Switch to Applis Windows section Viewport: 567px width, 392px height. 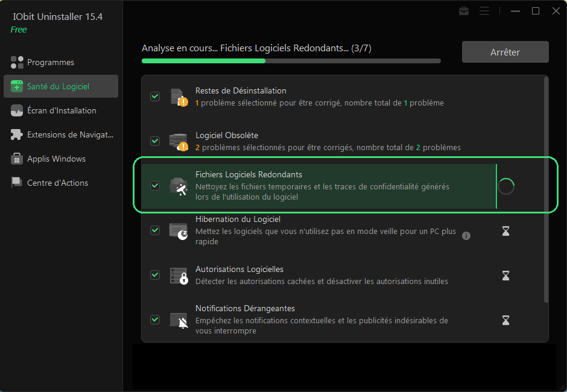pos(61,159)
